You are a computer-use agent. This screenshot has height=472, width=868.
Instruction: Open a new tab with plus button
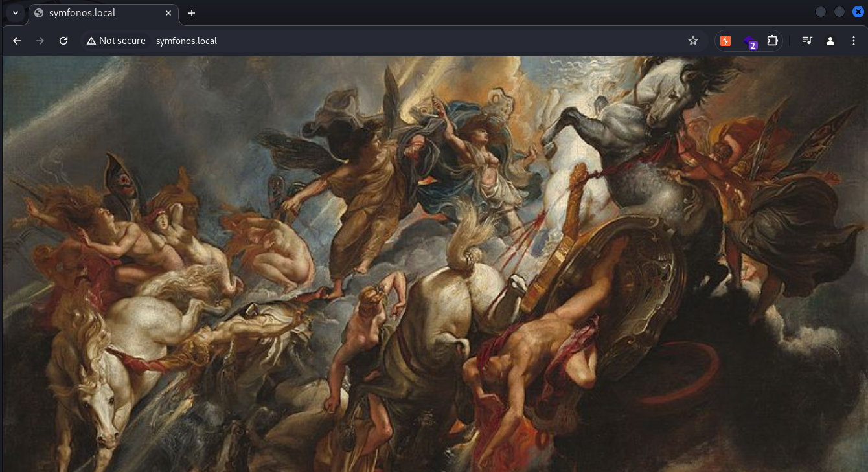pos(192,13)
